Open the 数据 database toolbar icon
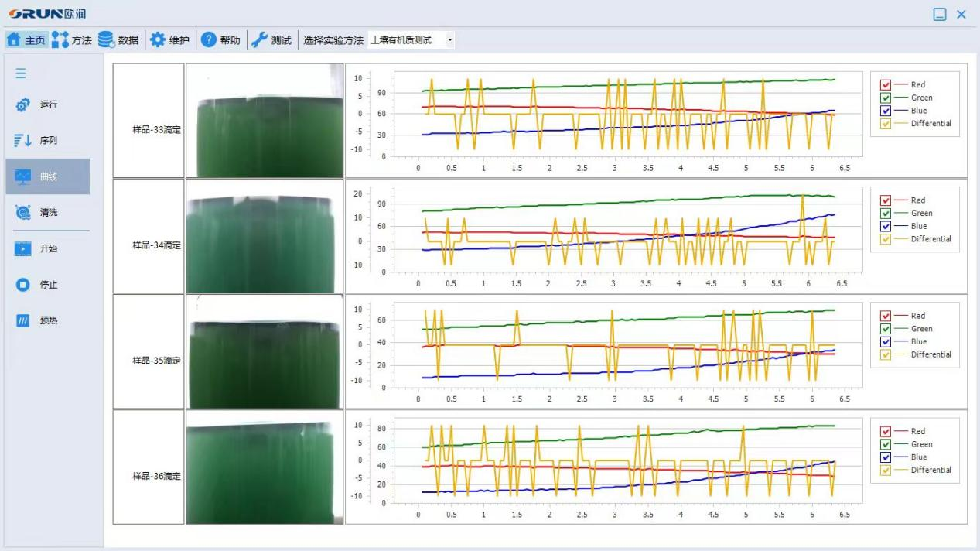Image resolution: width=980 pixels, height=551 pixels. point(106,40)
